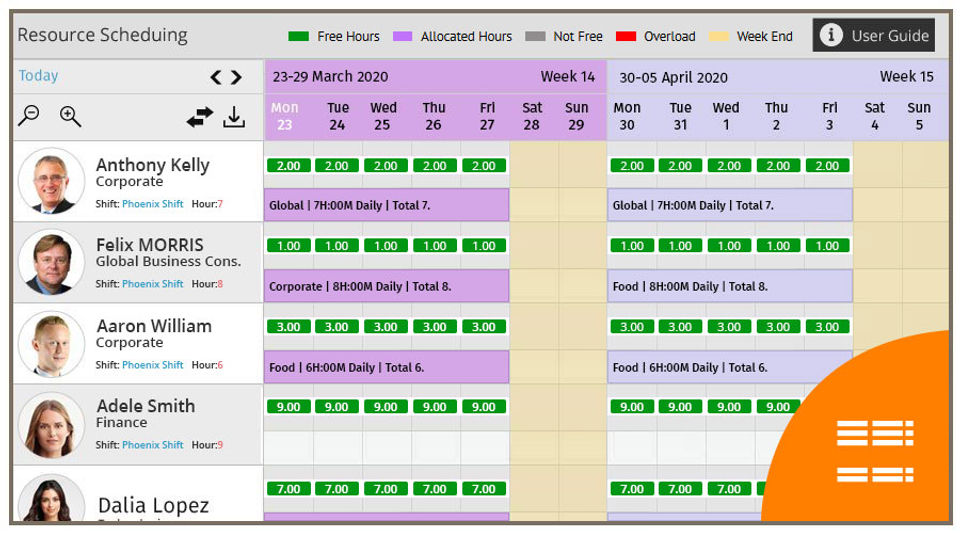Select the Sun 5 column header
960x533 pixels.
click(x=919, y=116)
